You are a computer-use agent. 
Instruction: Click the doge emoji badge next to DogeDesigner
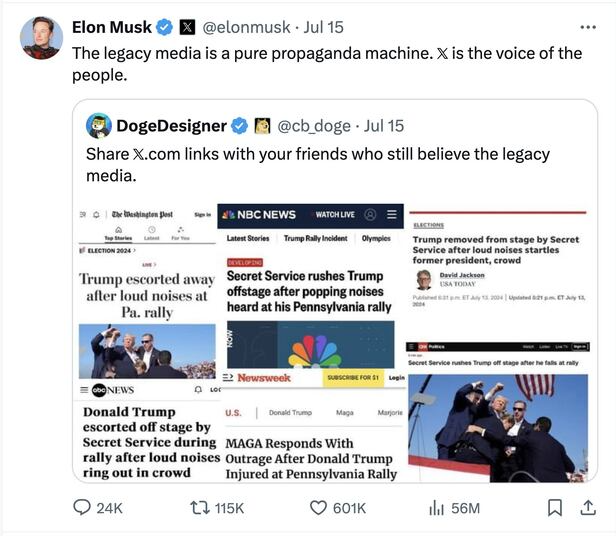tap(262, 126)
